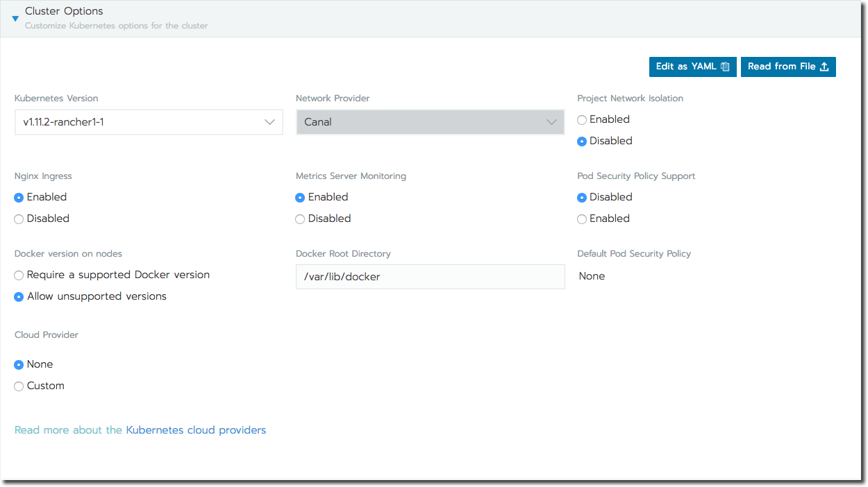The height and width of the screenshot is (487, 868).
Task: Select Allow unsupported versions
Action: click(x=19, y=297)
